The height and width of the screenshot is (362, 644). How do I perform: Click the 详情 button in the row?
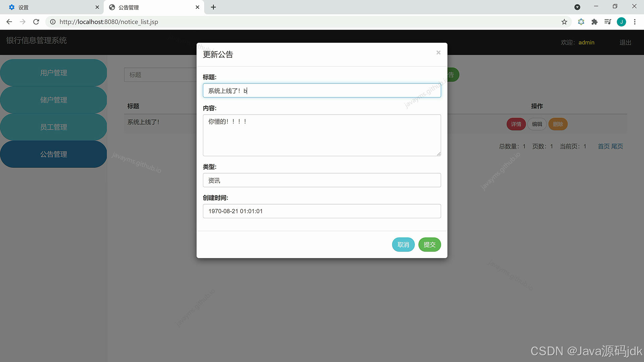click(x=516, y=124)
